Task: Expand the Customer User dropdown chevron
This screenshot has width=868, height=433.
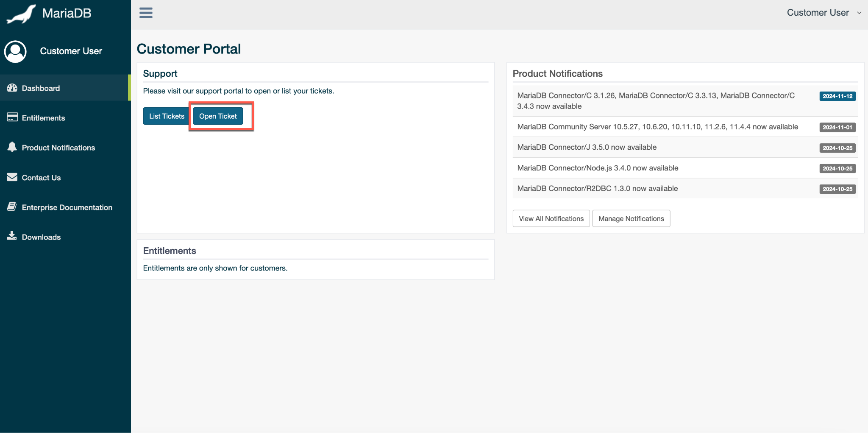Action: [859, 13]
